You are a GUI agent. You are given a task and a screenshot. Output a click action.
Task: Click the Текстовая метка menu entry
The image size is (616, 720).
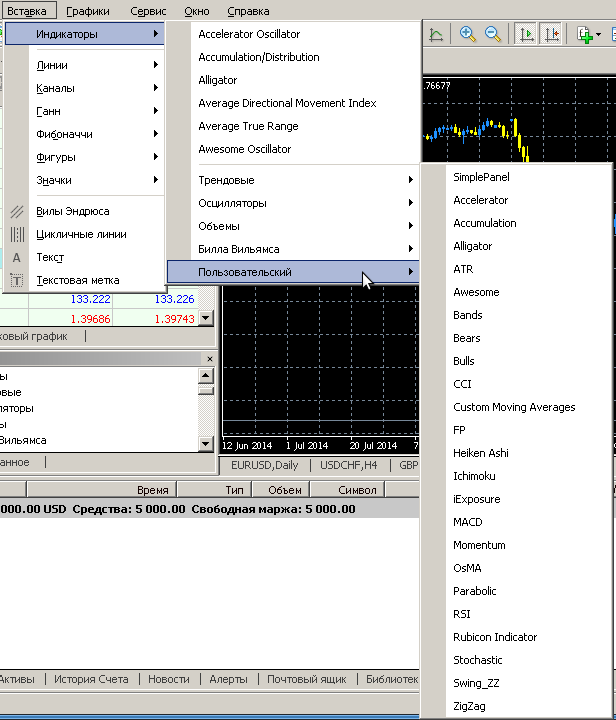click(85, 280)
